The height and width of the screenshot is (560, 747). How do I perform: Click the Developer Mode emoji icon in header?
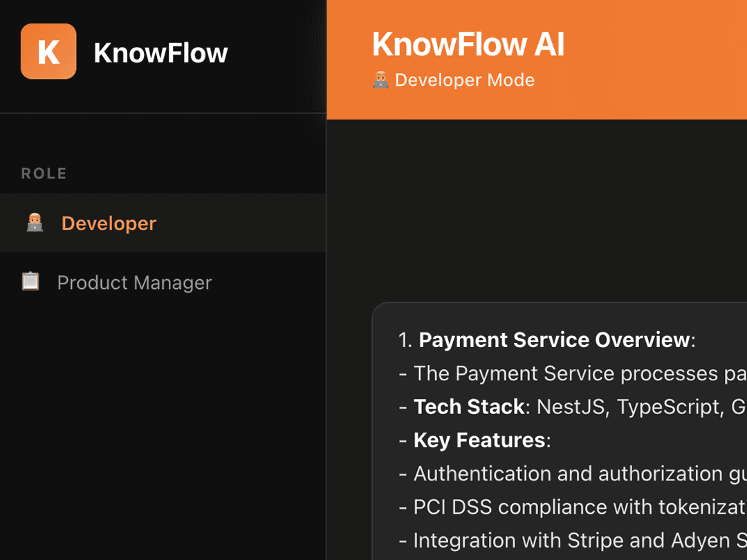coord(380,80)
